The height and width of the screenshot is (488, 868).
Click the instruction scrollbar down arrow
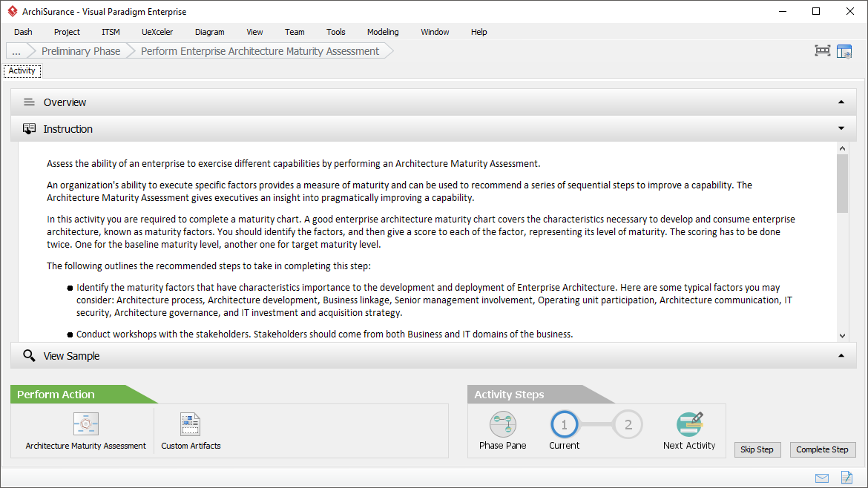842,335
